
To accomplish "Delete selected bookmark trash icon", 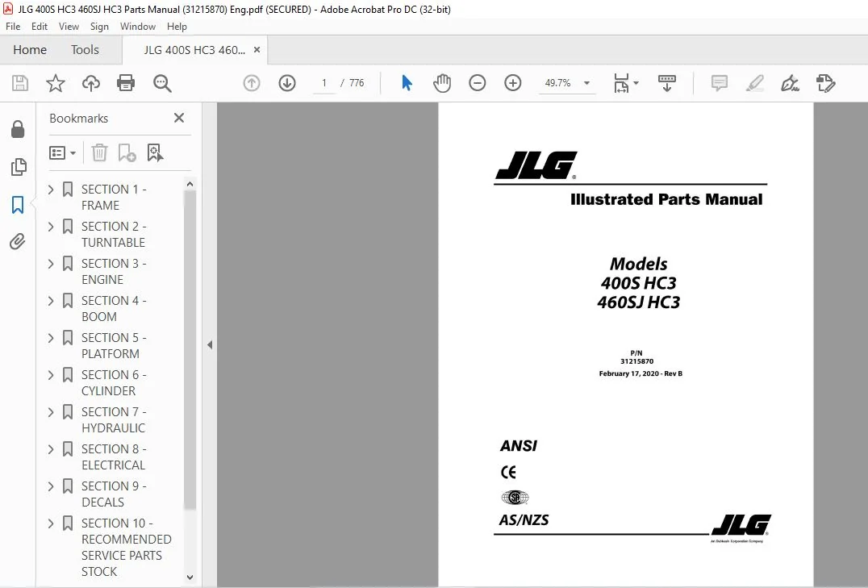I will coord(99,152).
